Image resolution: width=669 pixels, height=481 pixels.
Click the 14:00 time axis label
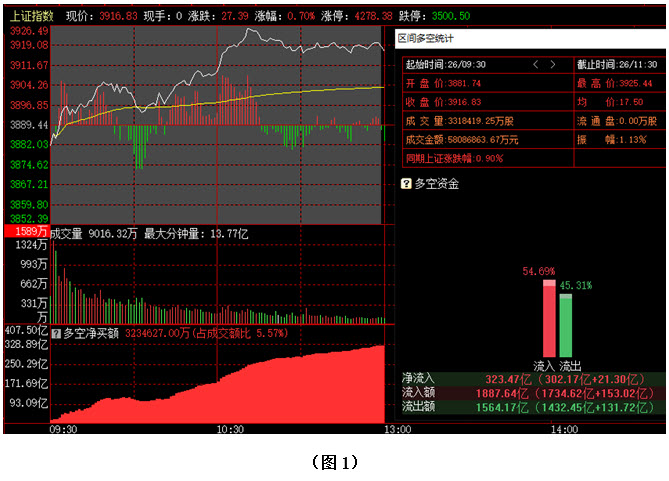coord(564,429)
